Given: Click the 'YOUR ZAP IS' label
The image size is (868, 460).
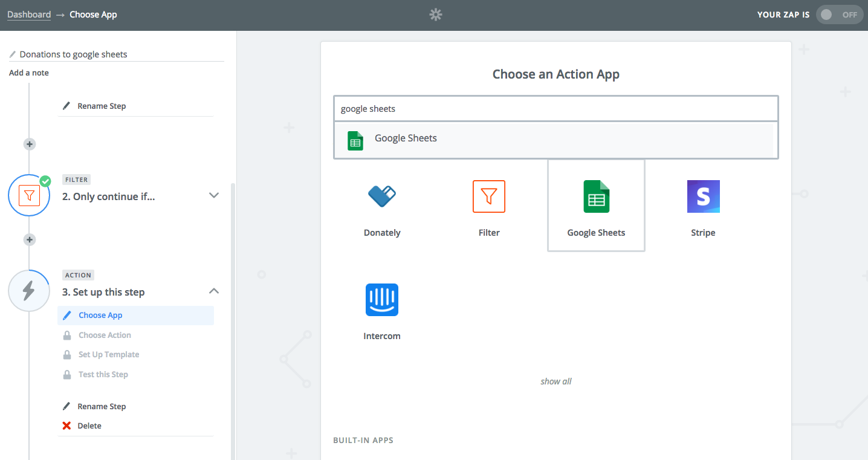Looking at the screenshot, I should click(x=783, y=15).
